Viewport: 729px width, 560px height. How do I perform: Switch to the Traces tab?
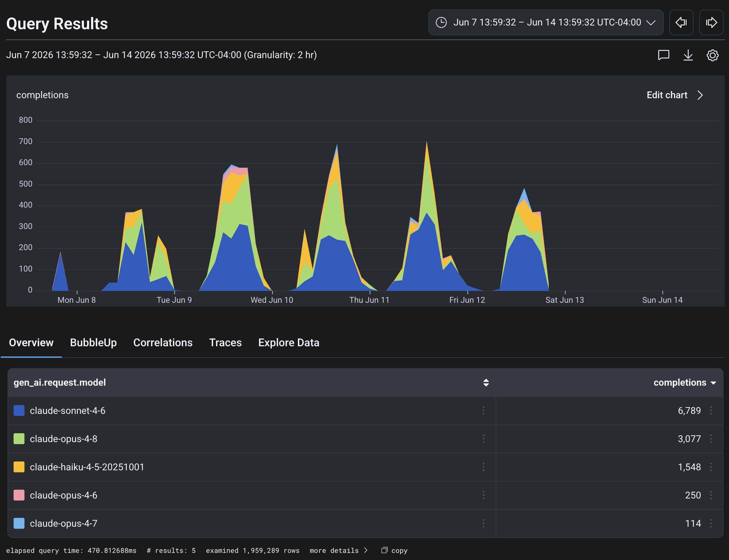tap(225, 343)
